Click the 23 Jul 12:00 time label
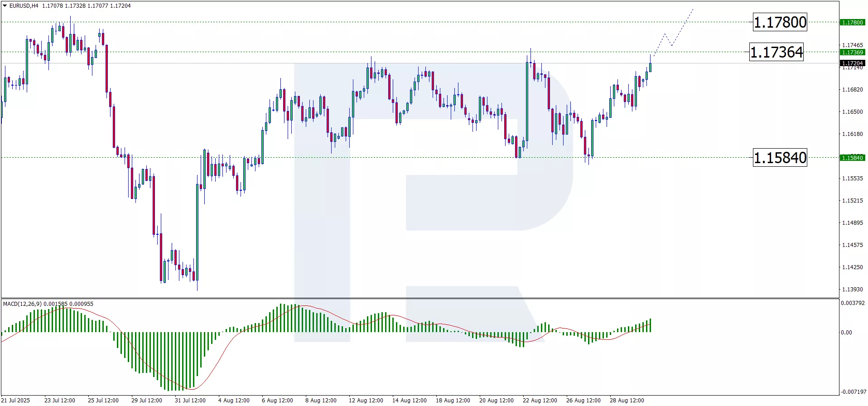 (60, 401)
